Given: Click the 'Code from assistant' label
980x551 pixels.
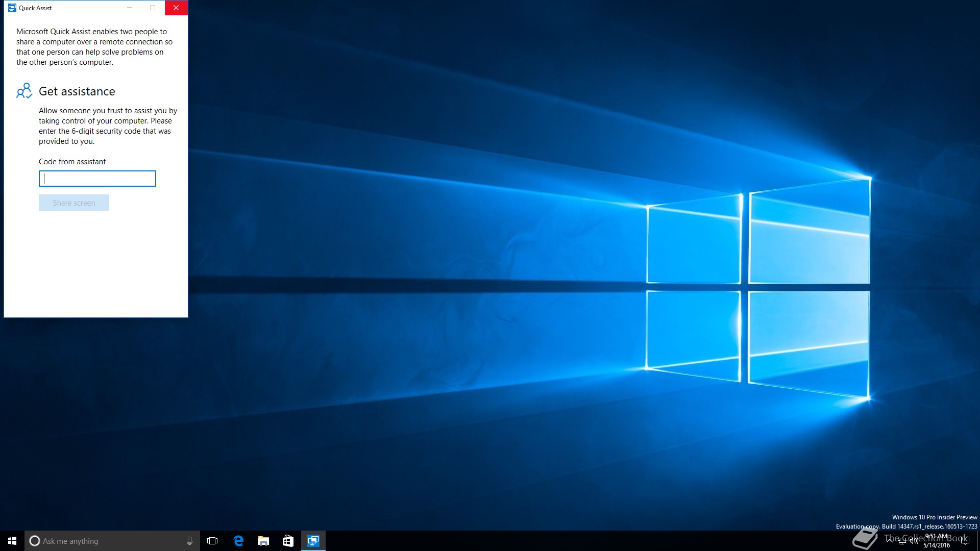Looking at the screenshot, I should tap(72, 162).
